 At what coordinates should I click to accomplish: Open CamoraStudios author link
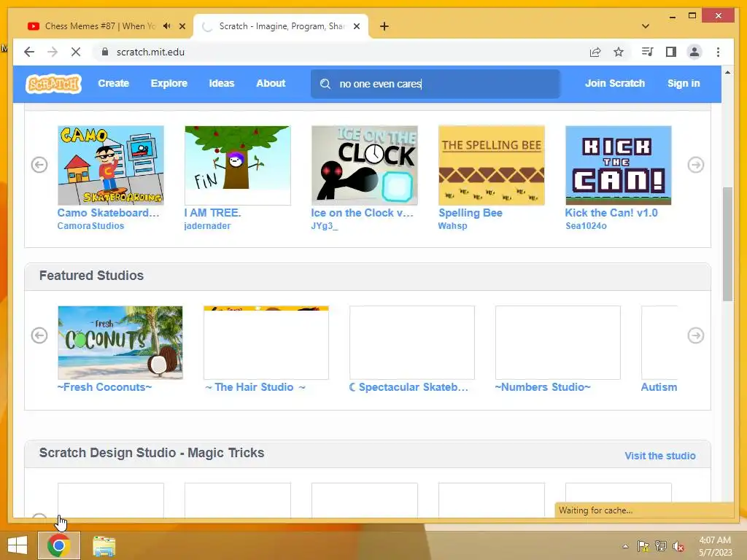(x=90, y=226)
